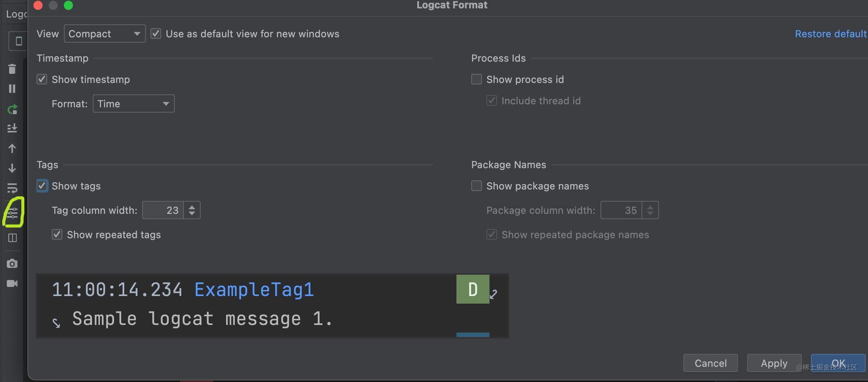Enable Show package names

click(476, 186)
